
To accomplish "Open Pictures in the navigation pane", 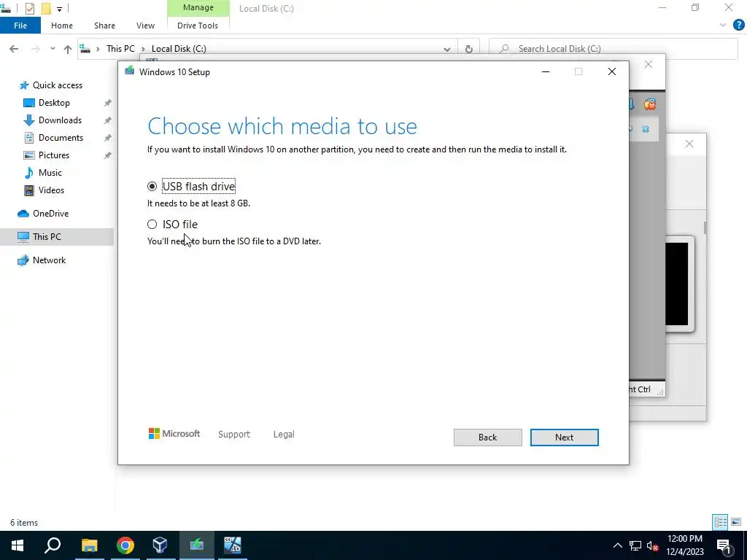I will (54, 155).
